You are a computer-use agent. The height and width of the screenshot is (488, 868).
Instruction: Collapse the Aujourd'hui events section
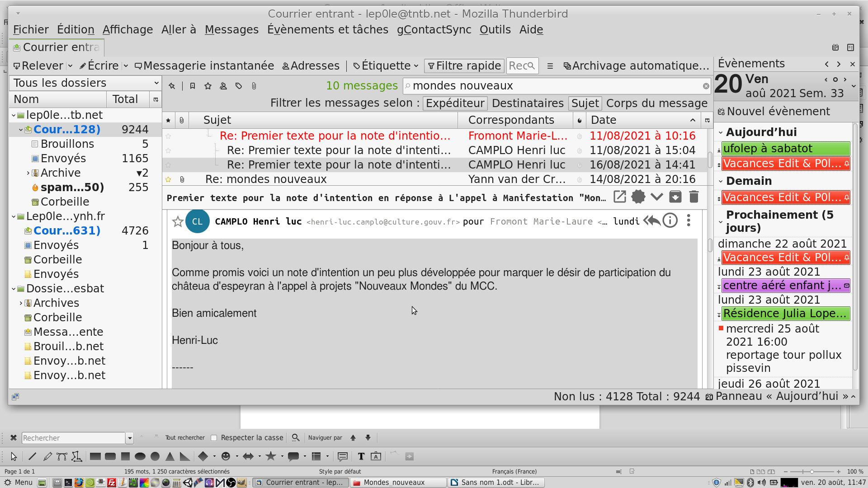click(x=721, y=132)
